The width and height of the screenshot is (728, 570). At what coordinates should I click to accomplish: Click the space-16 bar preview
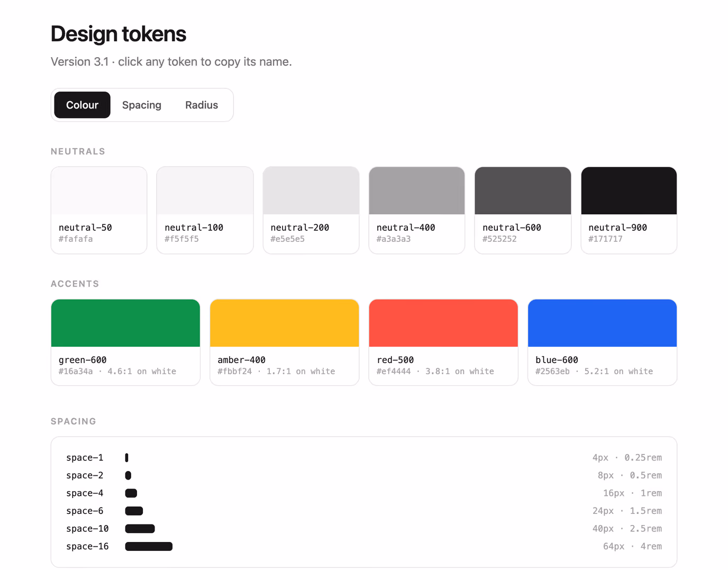click(149, 546)
